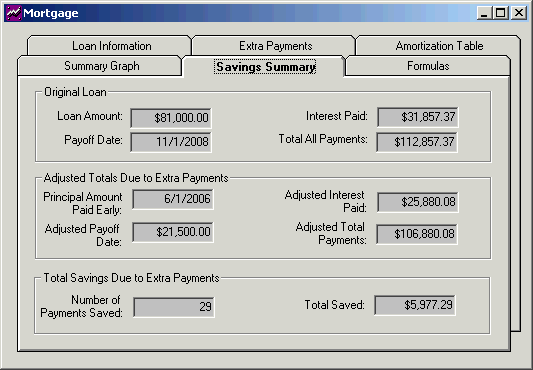Click the Mortgage app icon in title bar
Image resolution: width=533 pixels, height=370 pixels.
(x=14, y=13)
